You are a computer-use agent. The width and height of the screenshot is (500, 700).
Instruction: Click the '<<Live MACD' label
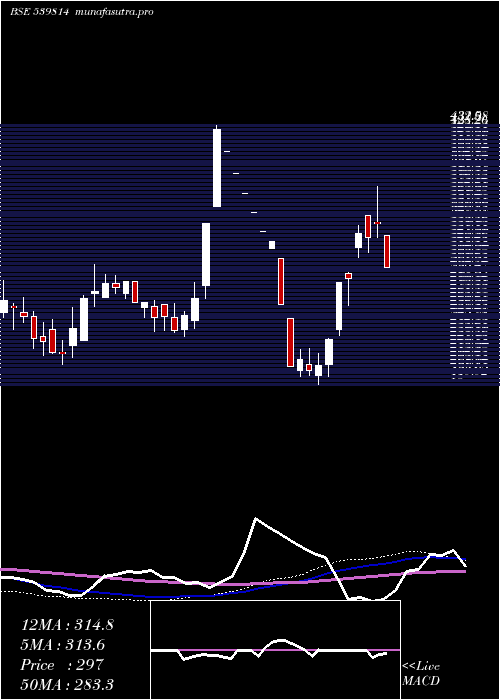click(x=421, y=673)
